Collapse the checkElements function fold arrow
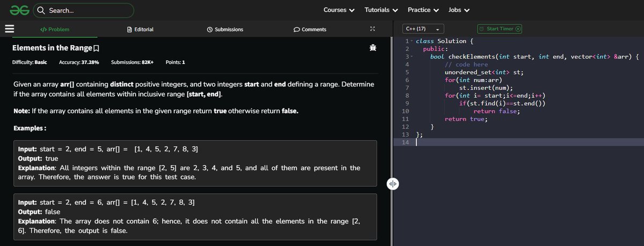This screenshot has width=644, height=246. click(x=412, y=56)
